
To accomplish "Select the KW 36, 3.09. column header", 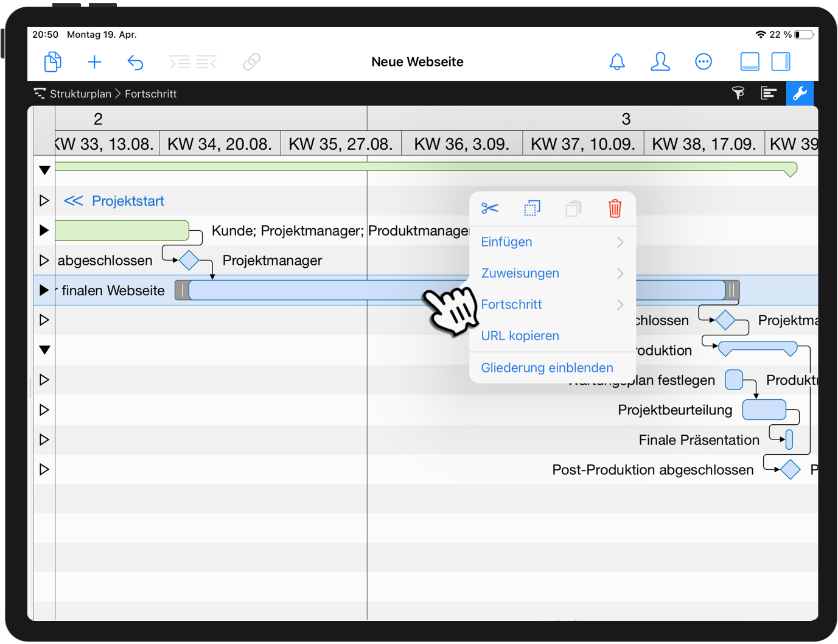I will (x=462, y=143).
